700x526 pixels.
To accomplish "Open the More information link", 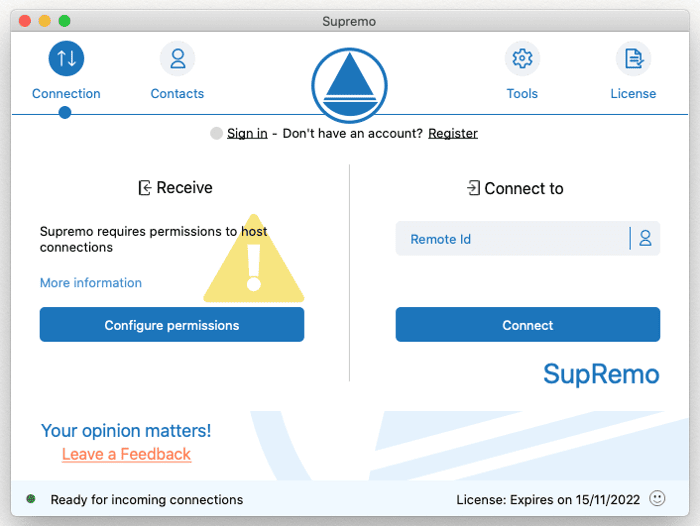I will pos(91,283).
